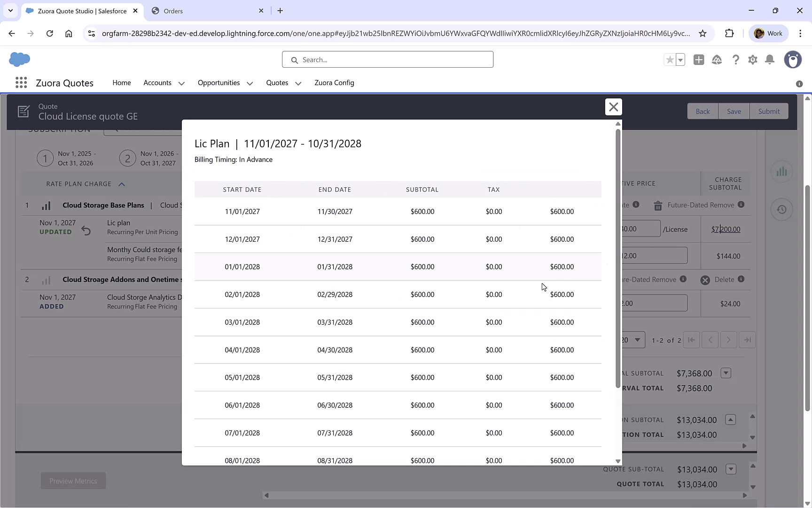
Task: Open the notifications bell
Action: click(x=770, y=60)
